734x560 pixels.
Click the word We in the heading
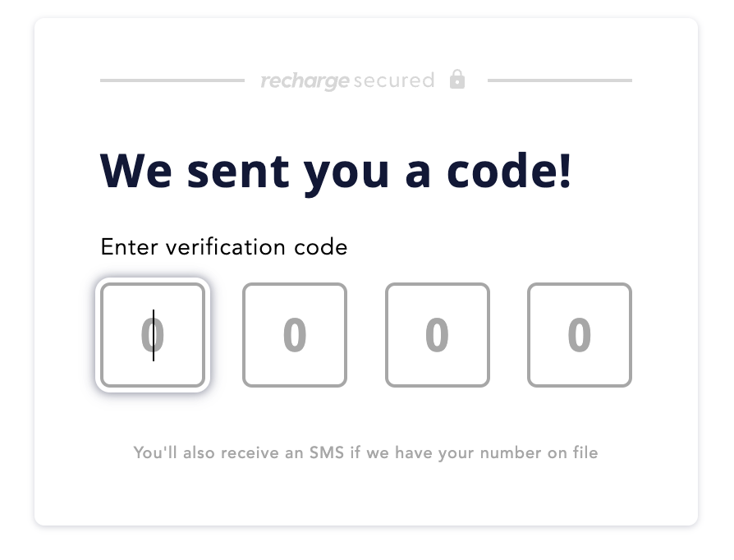(136, 171)
